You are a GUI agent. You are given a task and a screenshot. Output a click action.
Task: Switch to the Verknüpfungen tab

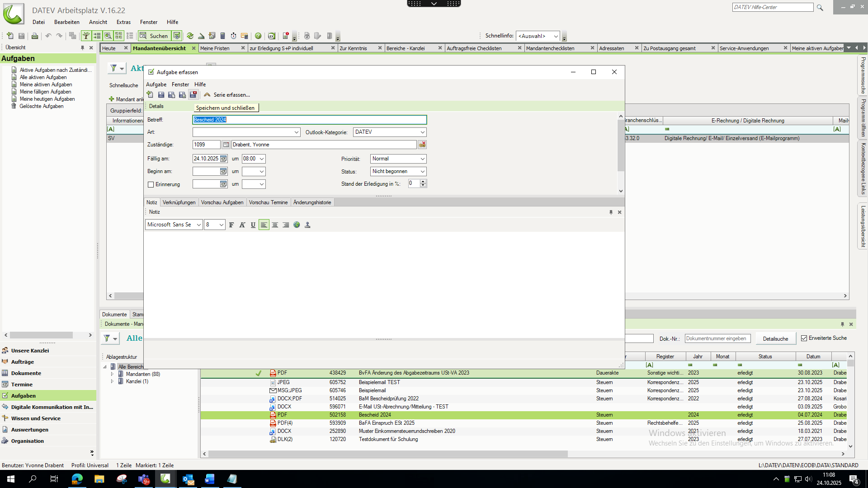click(x=179, y=202)
